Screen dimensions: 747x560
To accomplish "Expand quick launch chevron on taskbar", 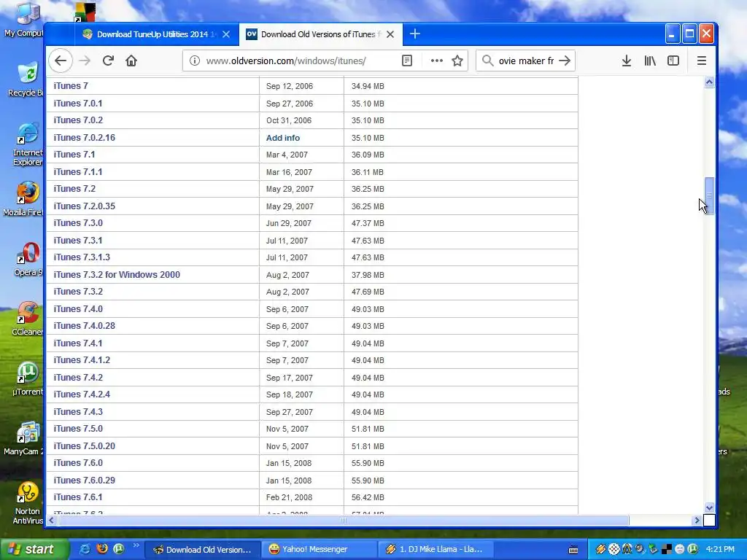I will [136, 545].
